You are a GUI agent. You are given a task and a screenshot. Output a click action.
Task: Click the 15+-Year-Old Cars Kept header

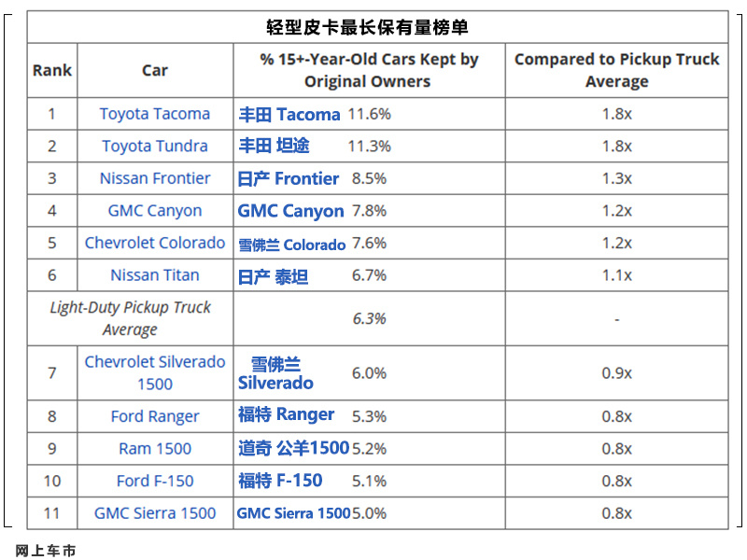[x=369, y=71]
